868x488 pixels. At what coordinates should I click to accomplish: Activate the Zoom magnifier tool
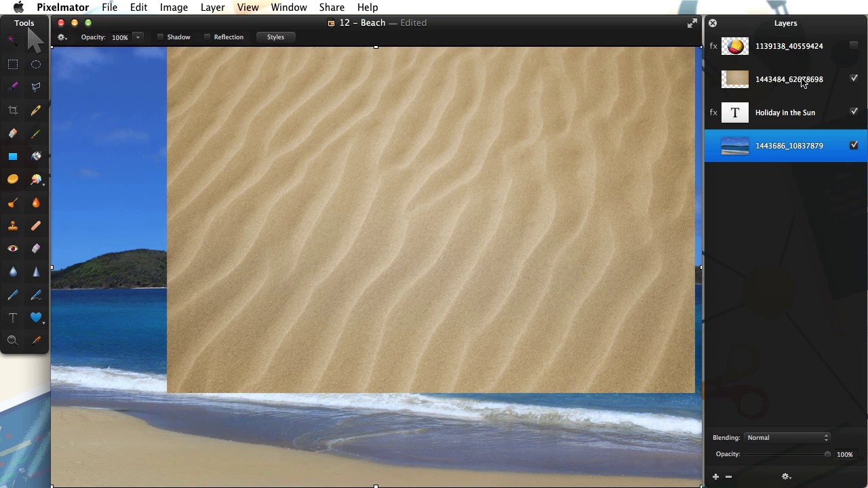click(x=12, y=340)
